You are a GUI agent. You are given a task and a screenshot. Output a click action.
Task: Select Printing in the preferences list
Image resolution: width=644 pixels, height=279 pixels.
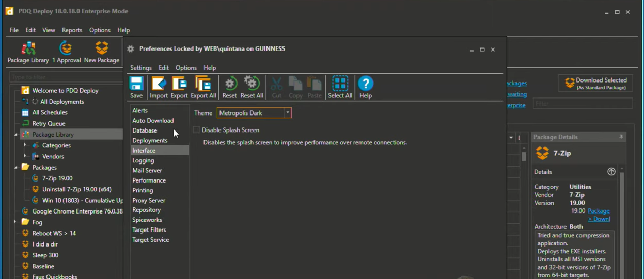[x=143, y=190]
